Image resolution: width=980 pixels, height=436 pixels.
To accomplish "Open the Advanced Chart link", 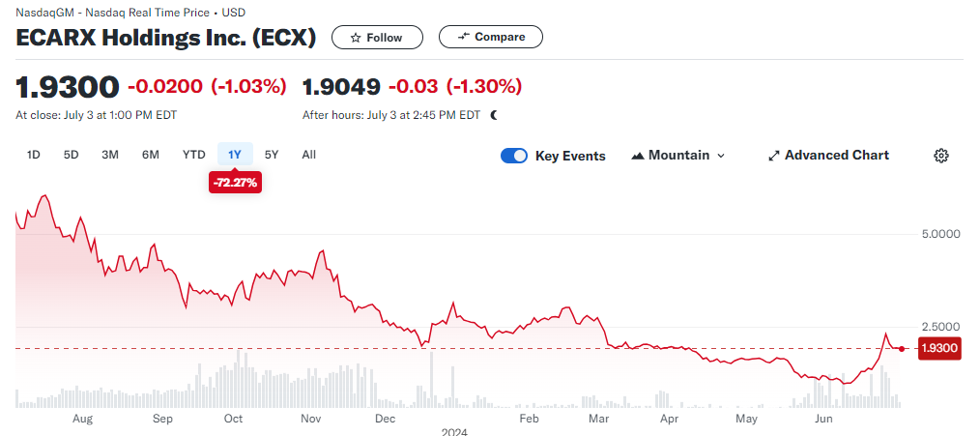I will point(829,156).
